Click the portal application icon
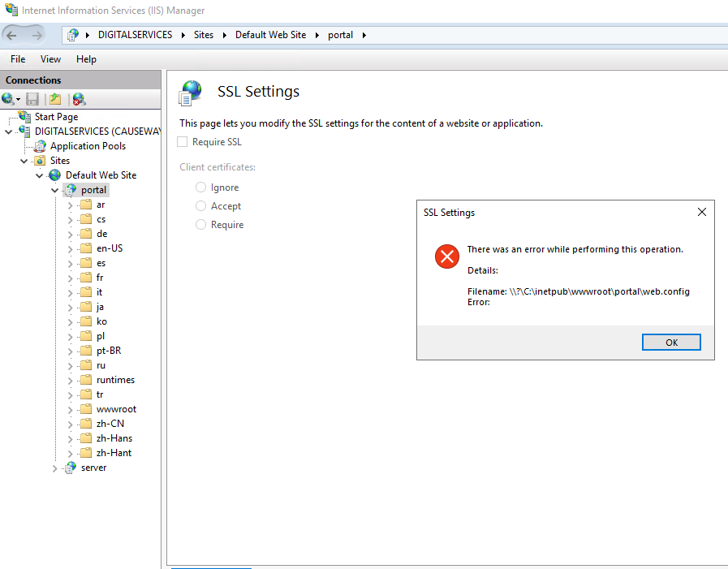 (x=71, y=190)
